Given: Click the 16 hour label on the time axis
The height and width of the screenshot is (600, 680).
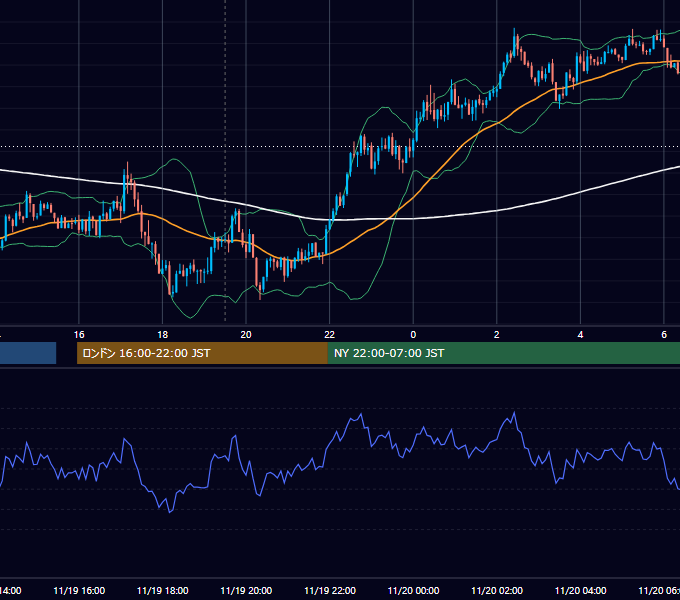Looking at the screenshot, I should pos(79,335).
